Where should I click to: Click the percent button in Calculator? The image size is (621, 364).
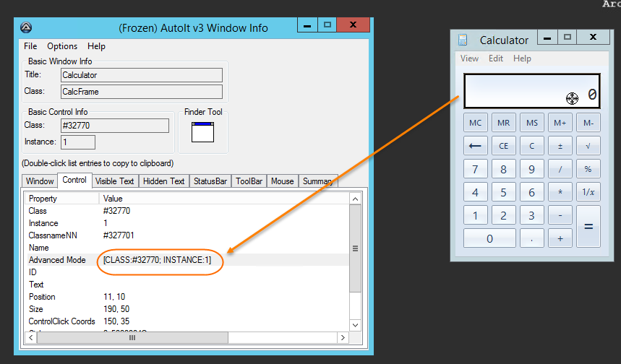pyautogui.click(x=588, y=169)
